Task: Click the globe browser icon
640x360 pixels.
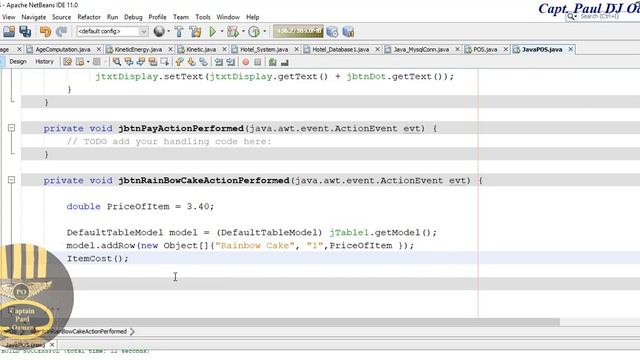Action: coord(159,31)
